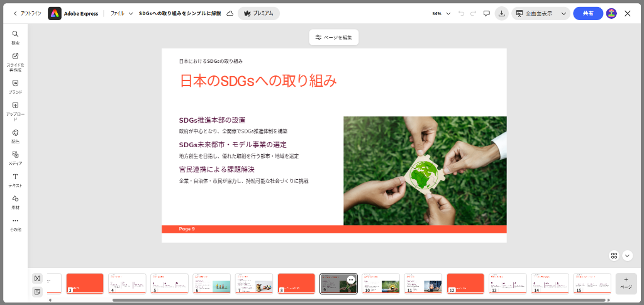Expand the chevron next to ファイル
The width and height of the screenshot is (644, 305).
[x=131, y=14]
